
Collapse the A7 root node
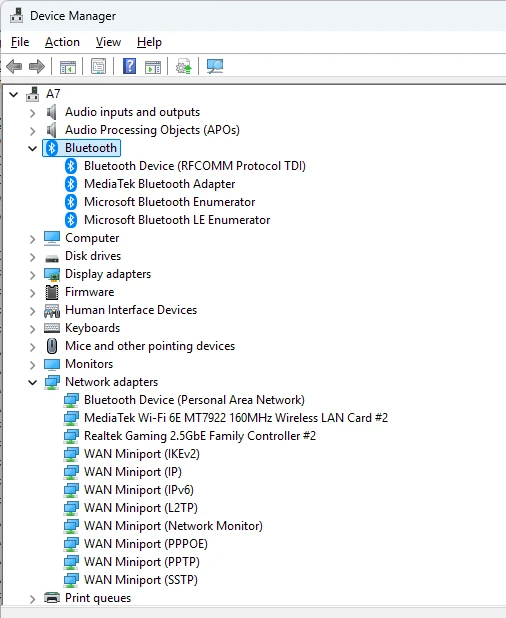[14, 95]
